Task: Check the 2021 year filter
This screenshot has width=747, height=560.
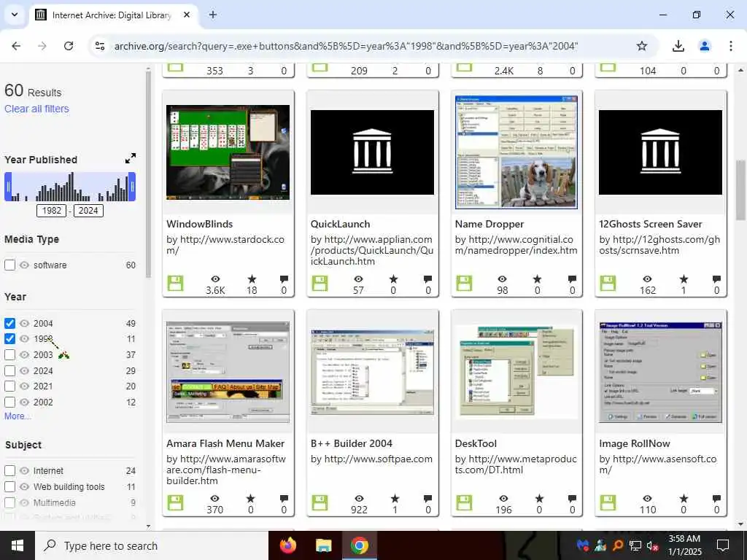Action: pyautogui.click(x=9, y=386)
